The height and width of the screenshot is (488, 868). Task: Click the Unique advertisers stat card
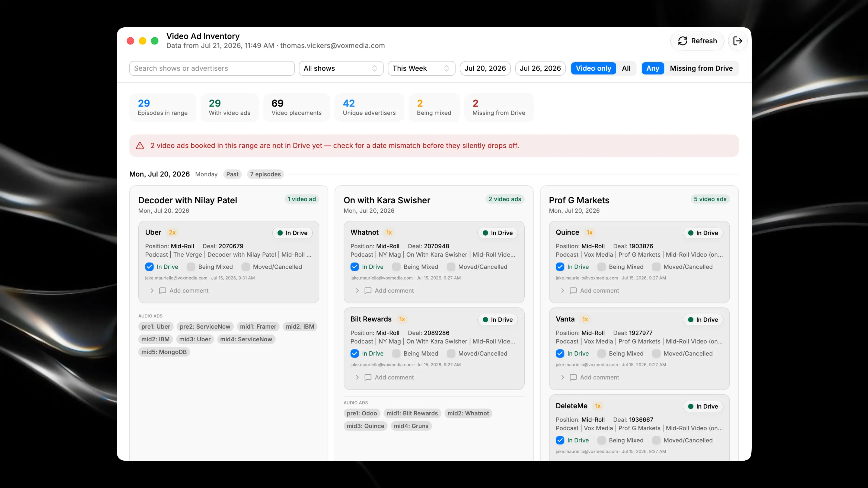coord(369,107)
